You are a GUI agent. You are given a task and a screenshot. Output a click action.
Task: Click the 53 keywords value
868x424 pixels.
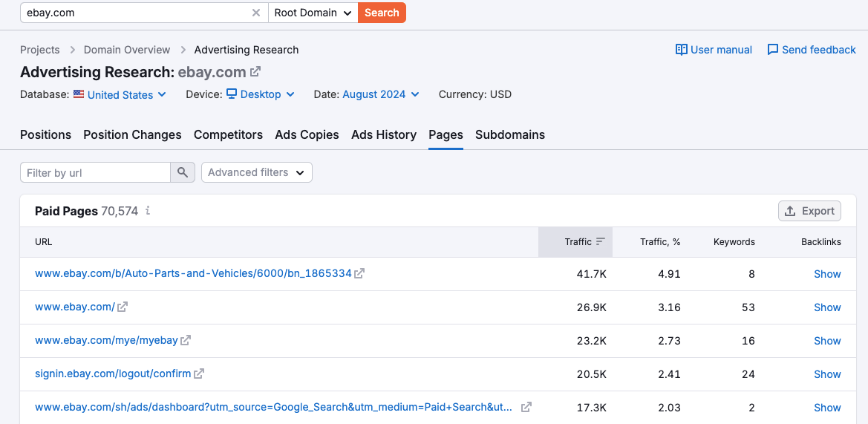point(748,307)
